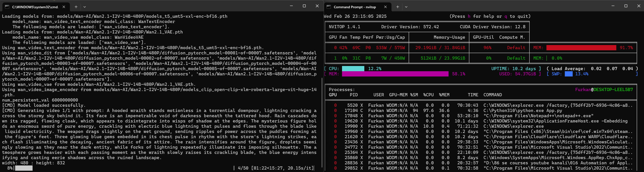This screenshot has height=172, width=644.
Task: Open a new tab in the nvitop window
Action: point(397,7)
